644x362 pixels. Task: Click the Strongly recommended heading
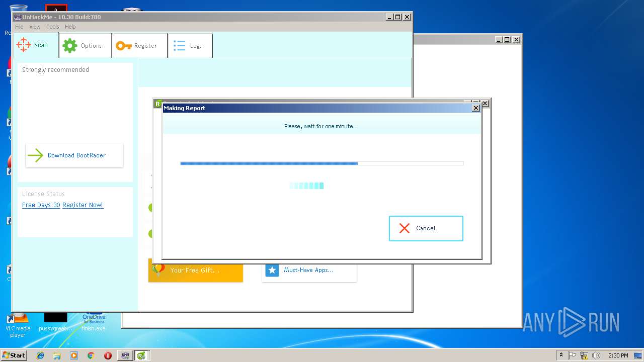pyautogui.click(x=55, y=70)
